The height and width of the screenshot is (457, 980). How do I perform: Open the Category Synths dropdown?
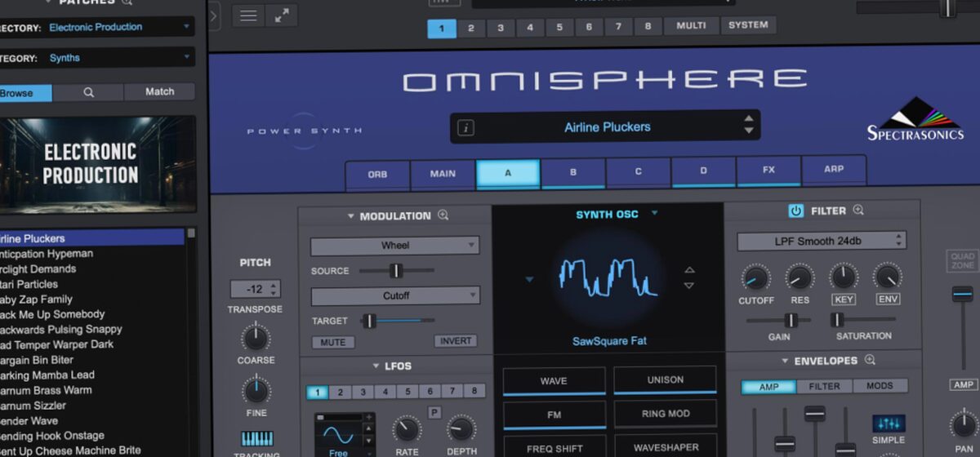tap(119, 58)
